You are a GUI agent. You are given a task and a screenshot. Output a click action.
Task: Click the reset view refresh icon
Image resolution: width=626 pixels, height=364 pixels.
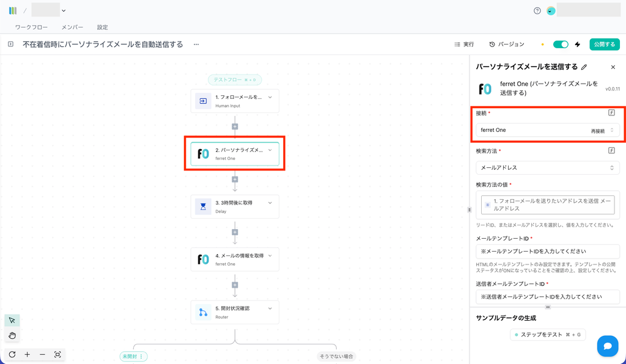[12, 354]
